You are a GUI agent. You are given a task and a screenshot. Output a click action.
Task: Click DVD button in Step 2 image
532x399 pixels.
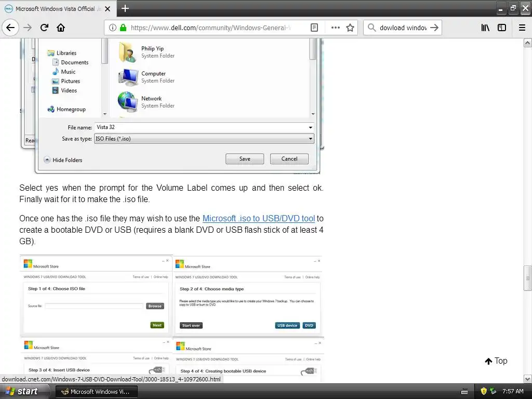pos(309,325)
